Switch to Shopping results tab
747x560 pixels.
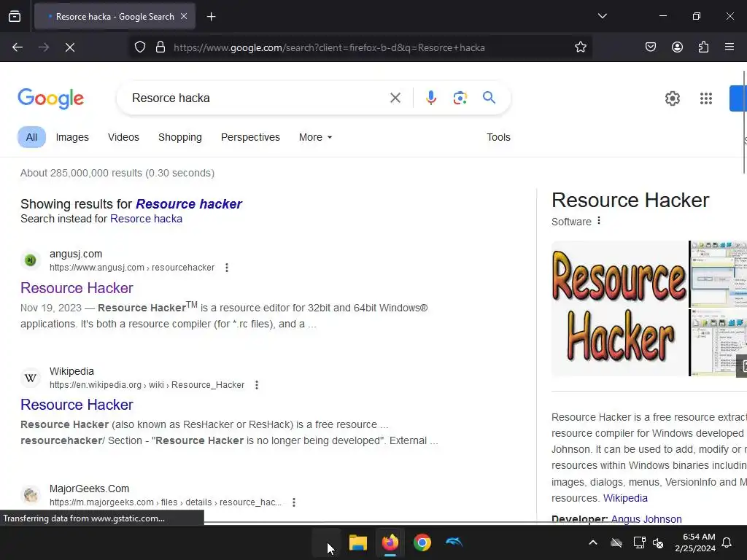180,137
